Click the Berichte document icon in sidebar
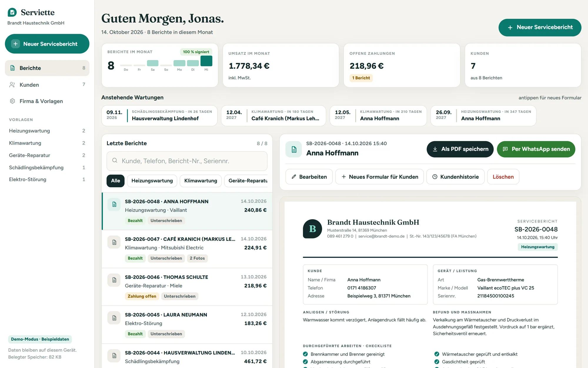 12,68
